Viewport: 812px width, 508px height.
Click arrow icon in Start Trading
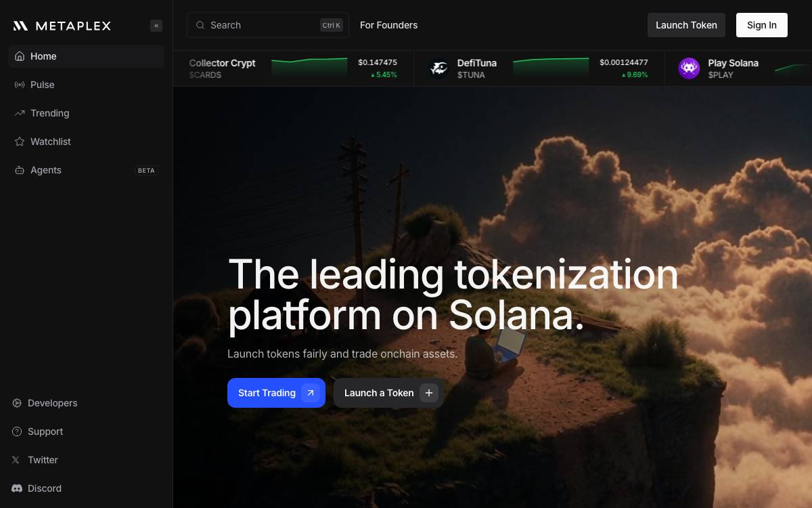click(x=311, y=393)
